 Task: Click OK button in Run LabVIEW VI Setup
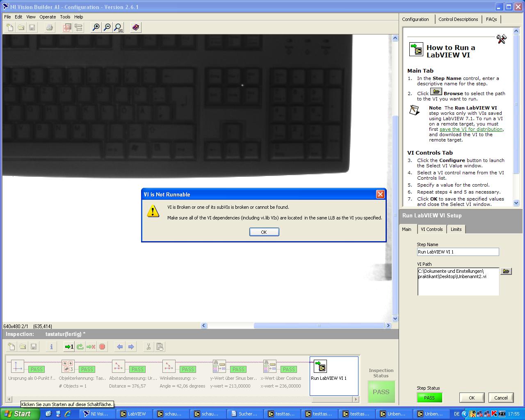(x=472, y=398)
